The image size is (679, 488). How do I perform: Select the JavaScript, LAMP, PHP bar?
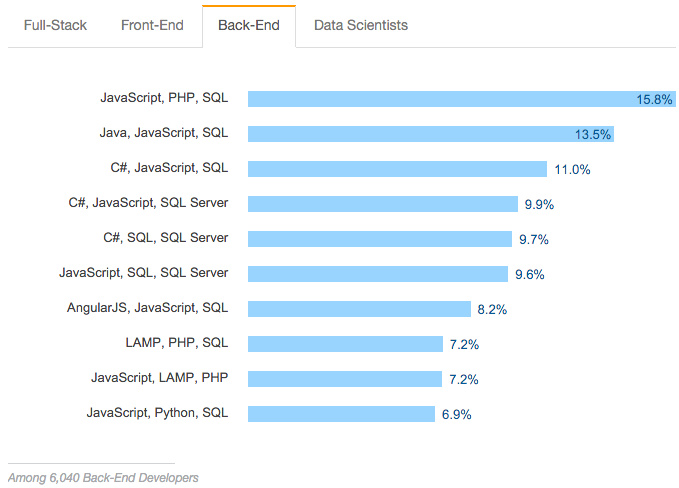[345, 379]
